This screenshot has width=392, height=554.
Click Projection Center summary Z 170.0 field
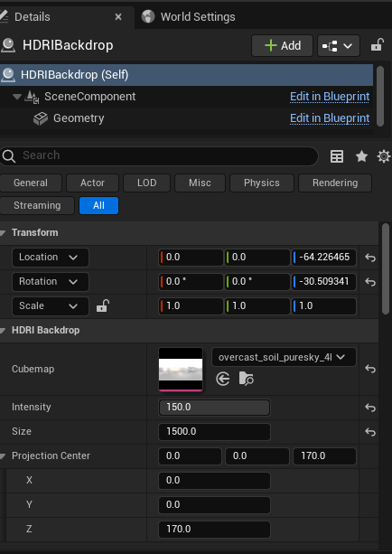(324, 455)
